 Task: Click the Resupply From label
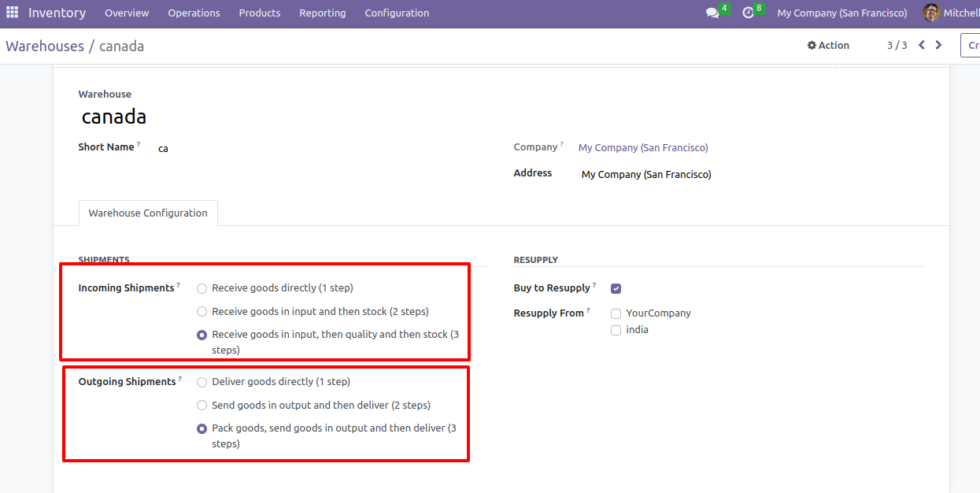tap(549, 313)
